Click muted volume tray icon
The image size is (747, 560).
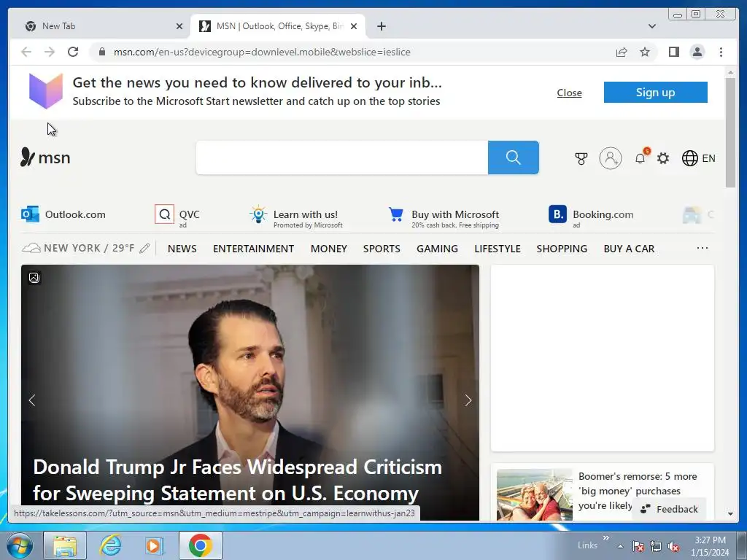tap(673, 546)
